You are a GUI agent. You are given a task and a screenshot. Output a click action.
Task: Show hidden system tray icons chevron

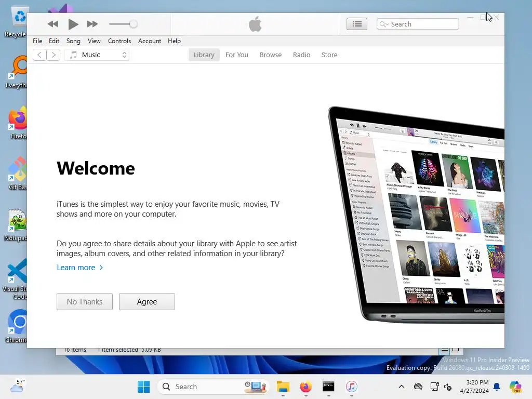pos(402,387)
